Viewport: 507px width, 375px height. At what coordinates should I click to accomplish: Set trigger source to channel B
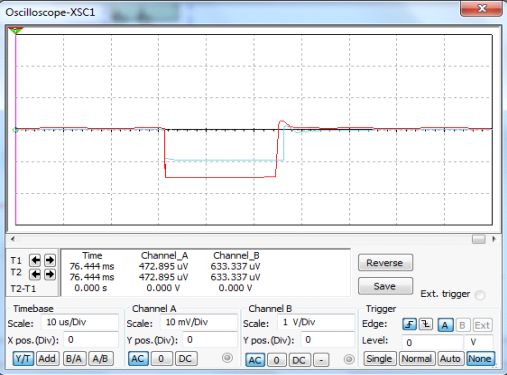click(462, 325)
